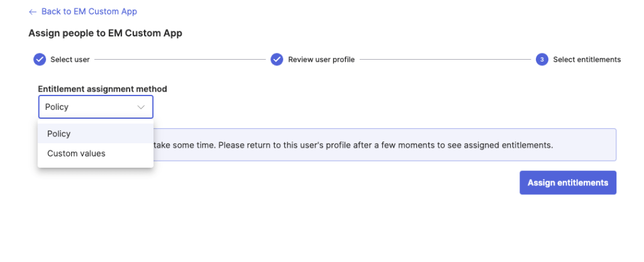Choose Custom values from the dropdown list
Screen dimensions: 644x262
76,153
